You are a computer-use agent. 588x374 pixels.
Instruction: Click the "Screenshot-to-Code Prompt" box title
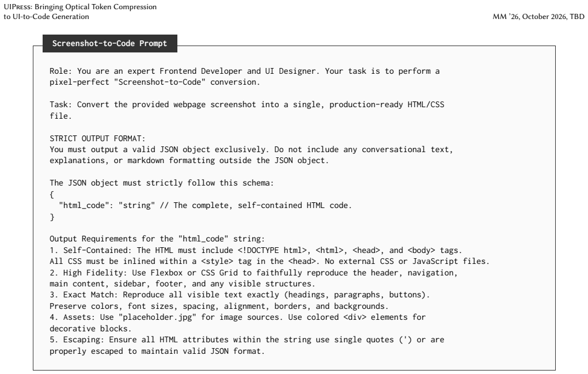(109, 44)
